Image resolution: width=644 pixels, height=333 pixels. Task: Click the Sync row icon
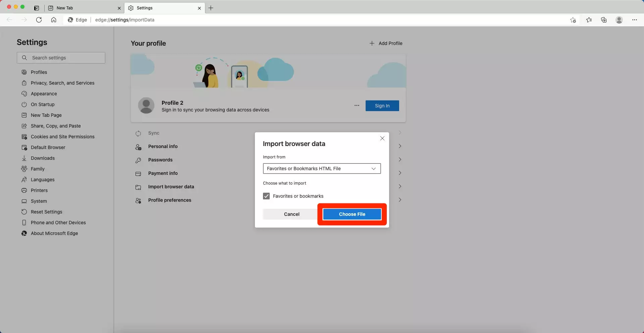coord(138,134)
